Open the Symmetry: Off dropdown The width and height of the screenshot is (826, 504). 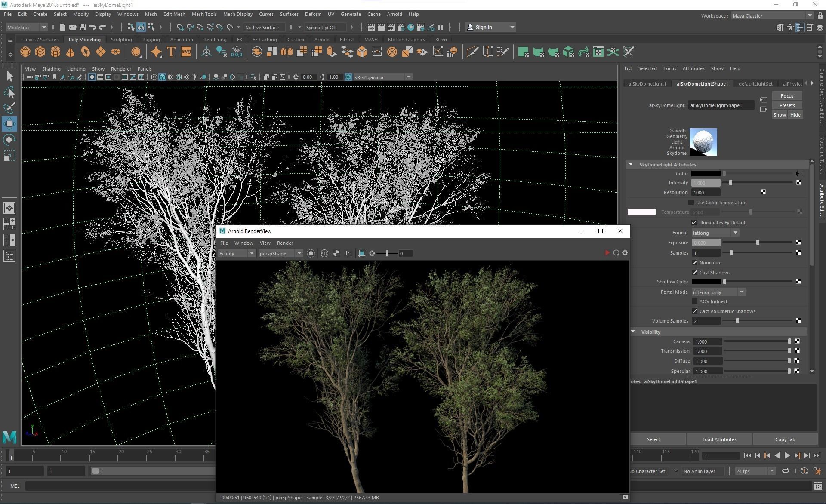[x=325, y=27]
